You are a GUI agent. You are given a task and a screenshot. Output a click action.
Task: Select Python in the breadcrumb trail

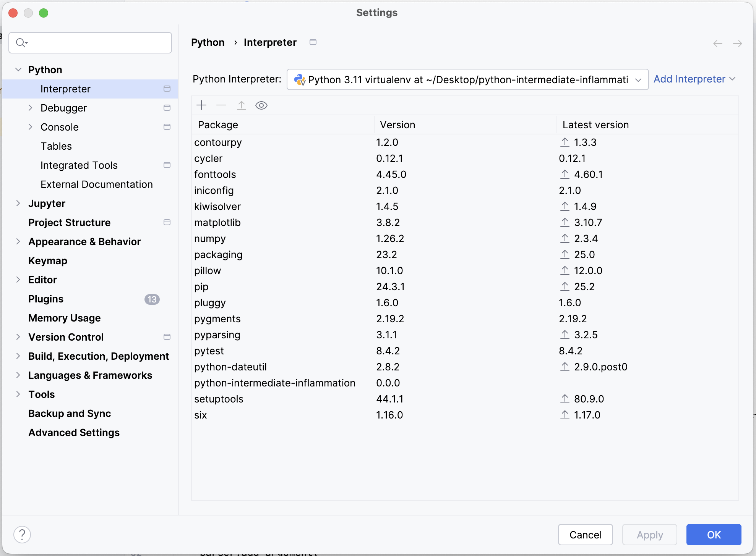click(x=208, y=42)
